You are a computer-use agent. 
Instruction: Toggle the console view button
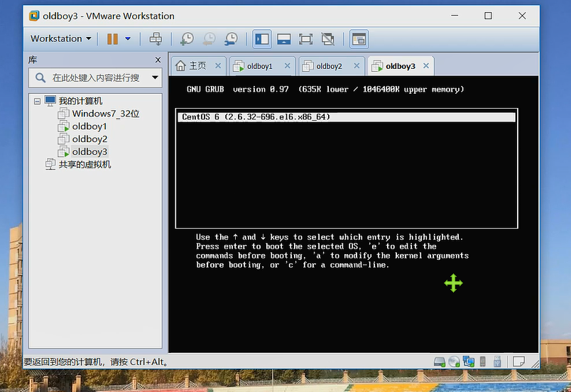click(x=359, y=39)
